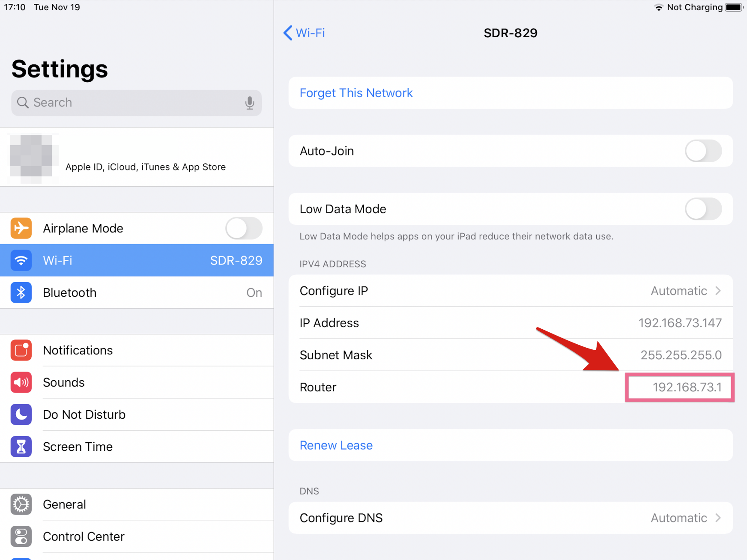
Task: Enable the Auto-Join switch
Action: coord(703,151)
